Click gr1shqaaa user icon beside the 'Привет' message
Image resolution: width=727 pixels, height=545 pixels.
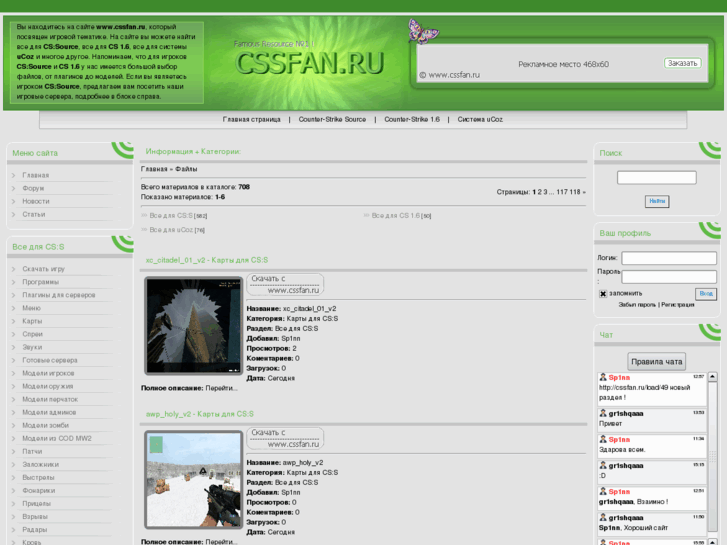coord(603,413)
